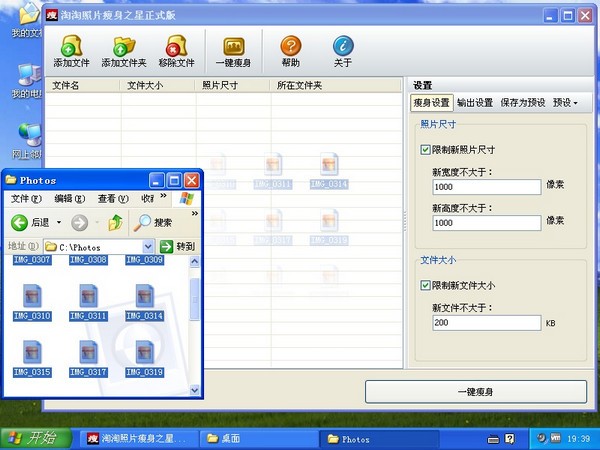Open the 后退 history dropdown arrow
Image resolution: width=600 pixels, height=450 pixels.
pyautogui.click(x=57, y=222)
